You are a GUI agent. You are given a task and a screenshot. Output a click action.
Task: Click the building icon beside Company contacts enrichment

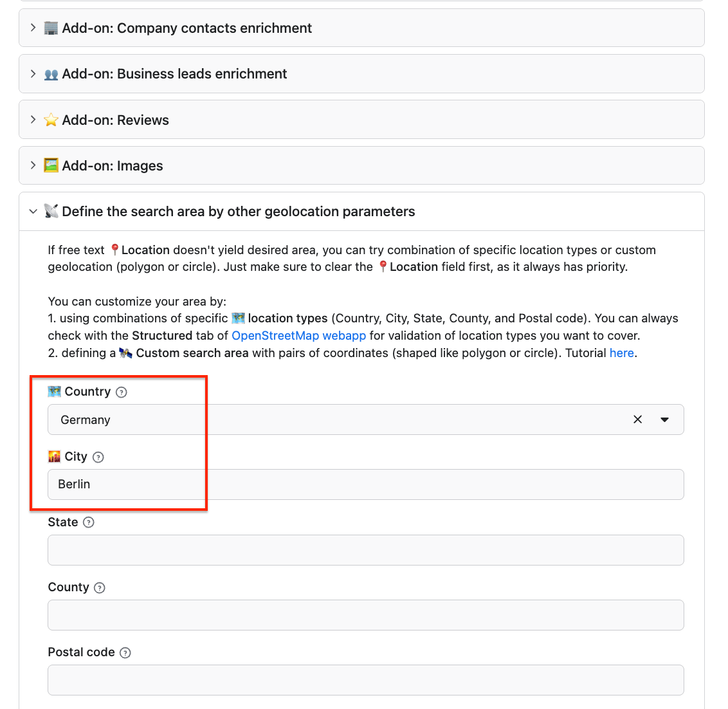(x=50, y=28)
